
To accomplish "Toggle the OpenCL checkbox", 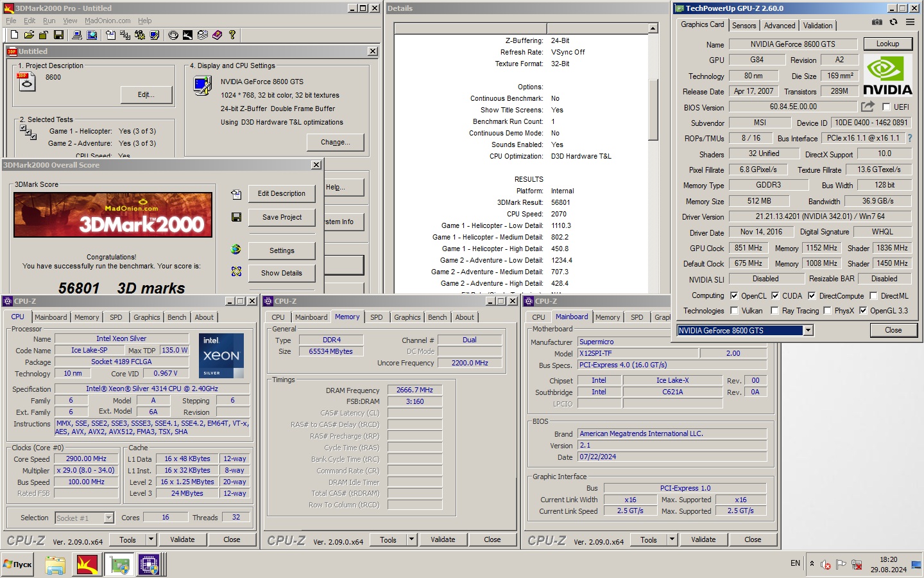I will (x=734, y=296).
